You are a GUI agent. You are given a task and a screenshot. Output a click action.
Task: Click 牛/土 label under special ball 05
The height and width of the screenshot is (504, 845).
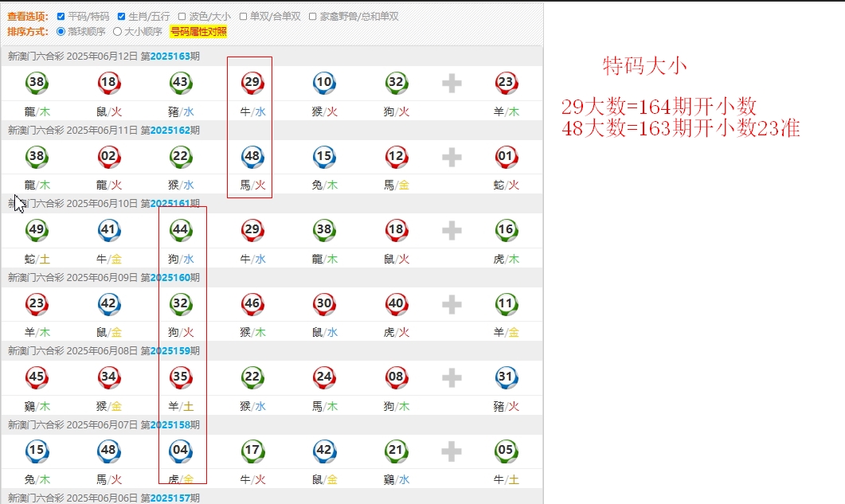[506, 480]
